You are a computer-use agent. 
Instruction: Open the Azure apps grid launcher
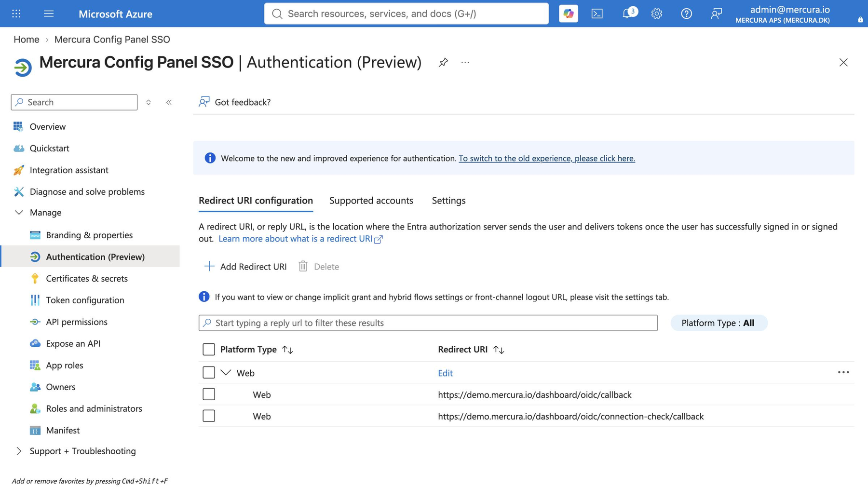(x=16, y=14)
